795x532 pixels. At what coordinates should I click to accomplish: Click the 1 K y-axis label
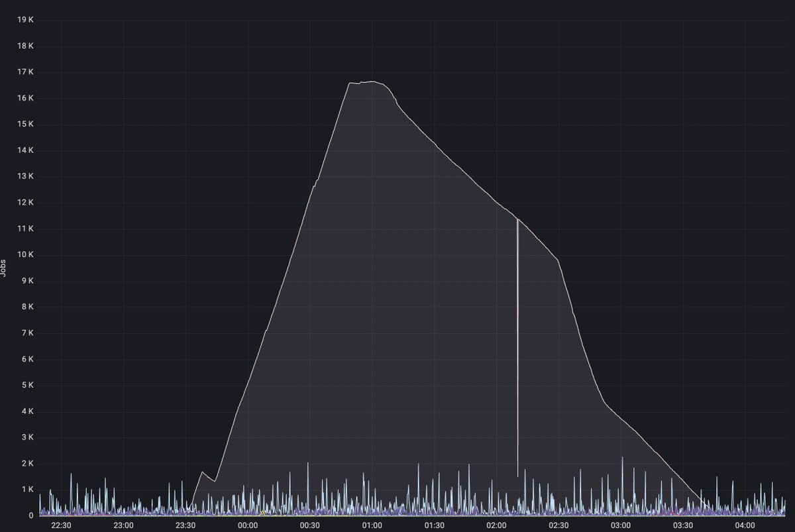coord(27,490)
